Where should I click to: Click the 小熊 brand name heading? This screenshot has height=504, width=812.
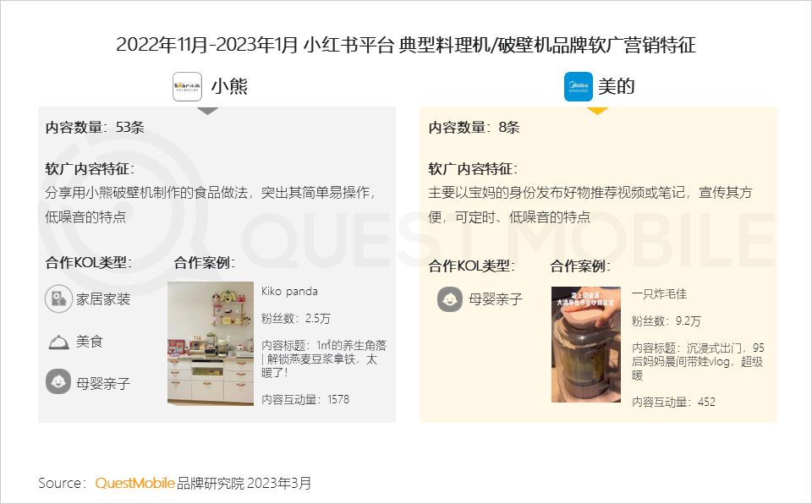pyautogui.click(x=229, y=86)
